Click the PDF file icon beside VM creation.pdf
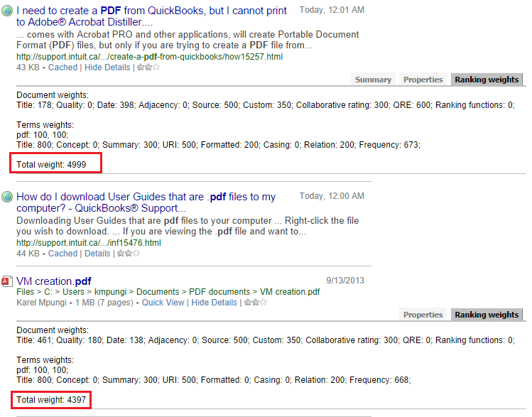Viewport: 532px width, 417px height. coord(6,281)
